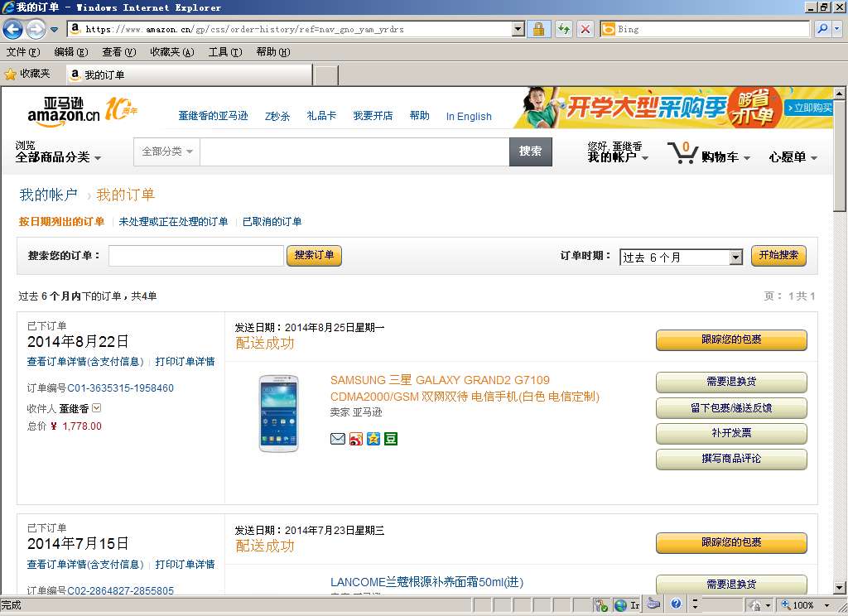Expand the 心愿单 wishlist dropdown
The width and height of the screenshot is (848, 616).
[793, 157]
